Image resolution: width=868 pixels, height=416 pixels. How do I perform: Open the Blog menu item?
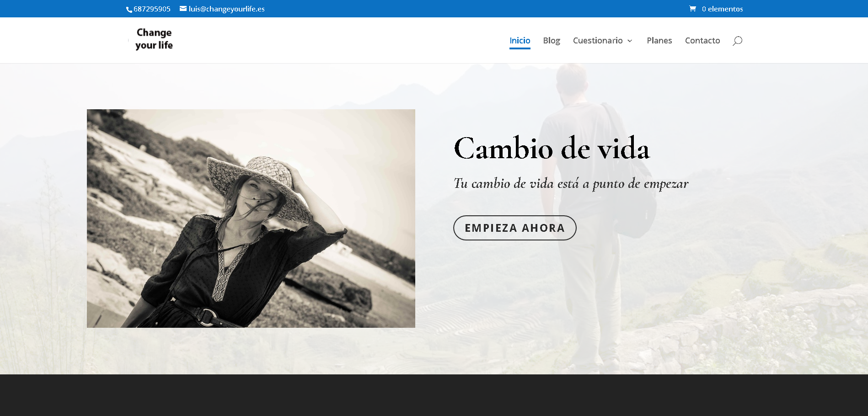(552, 41)
